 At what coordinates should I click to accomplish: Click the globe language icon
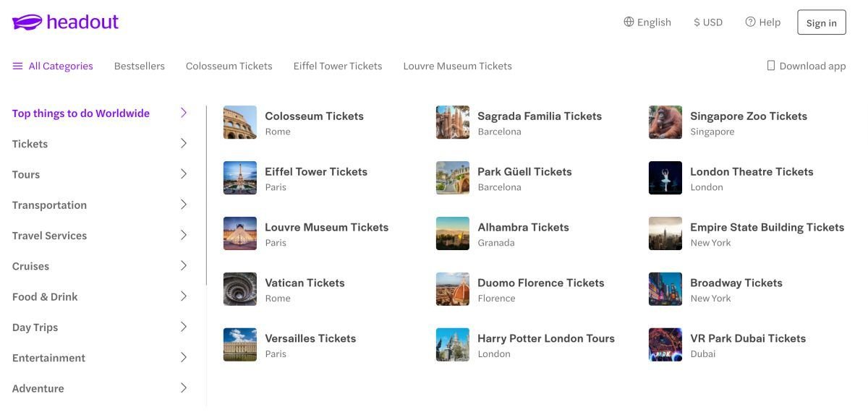(629, 22)
